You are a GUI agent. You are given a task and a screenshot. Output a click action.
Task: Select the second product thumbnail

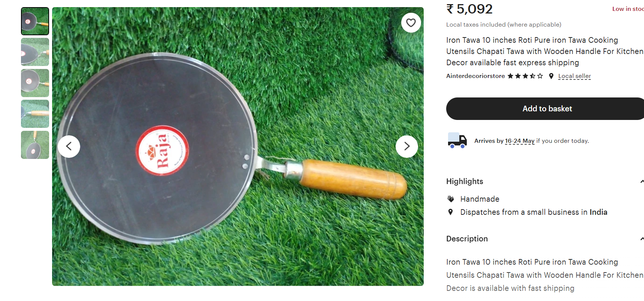(35, 52)
